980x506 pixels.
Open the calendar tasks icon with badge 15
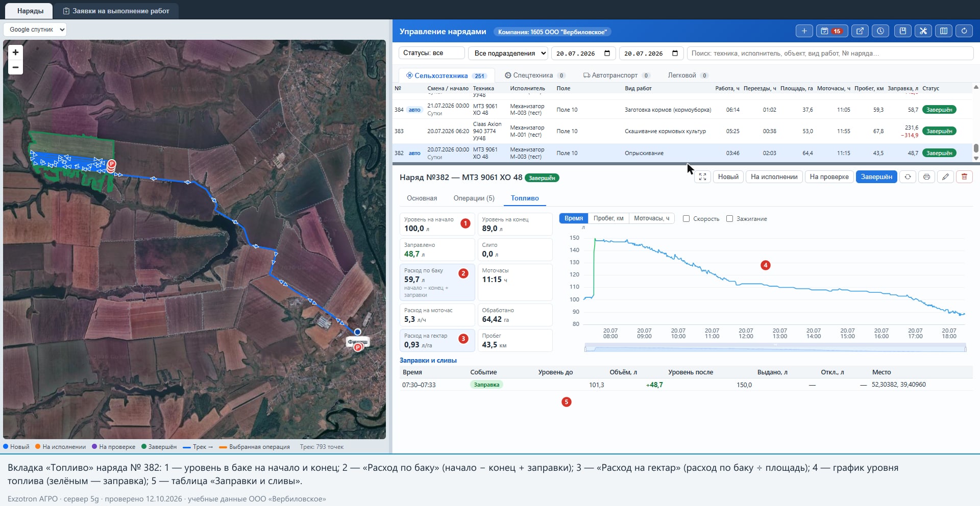831,31
